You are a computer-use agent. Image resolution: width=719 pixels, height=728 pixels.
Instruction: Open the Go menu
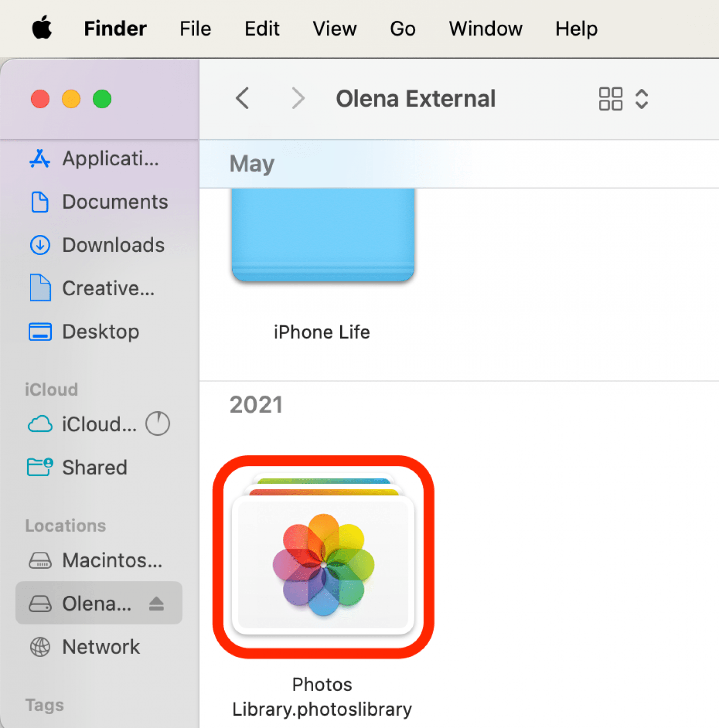pos(402,29)
